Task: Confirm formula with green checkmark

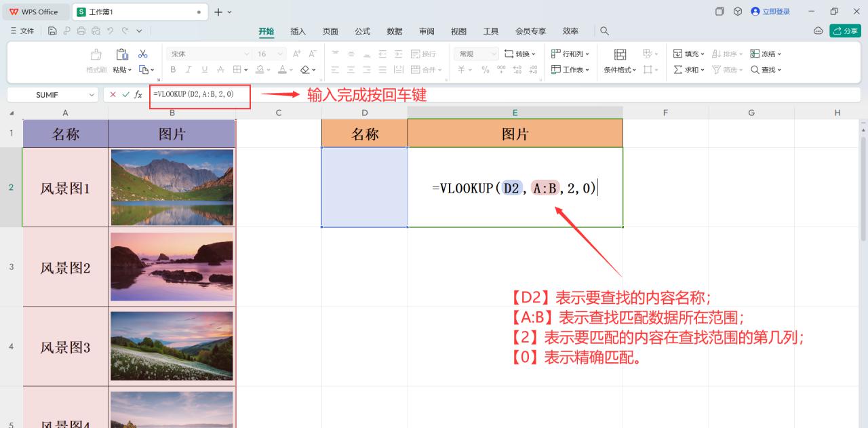Action: click(125, 95)
